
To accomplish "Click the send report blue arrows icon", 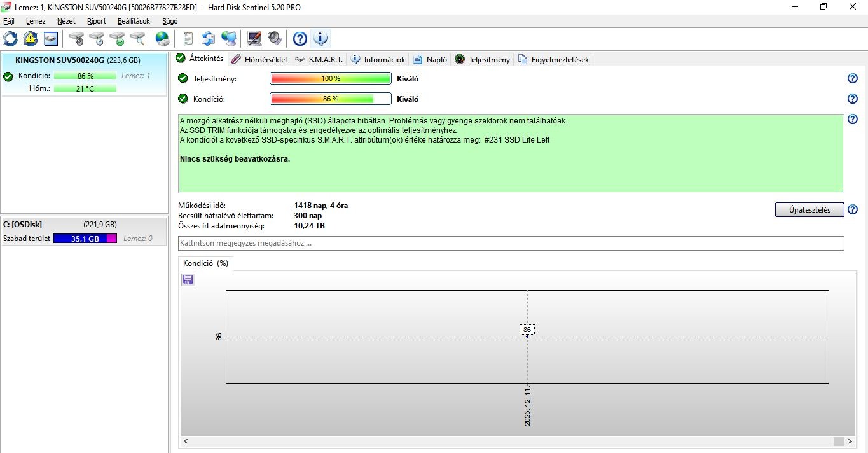I will [x=209, y=39].
